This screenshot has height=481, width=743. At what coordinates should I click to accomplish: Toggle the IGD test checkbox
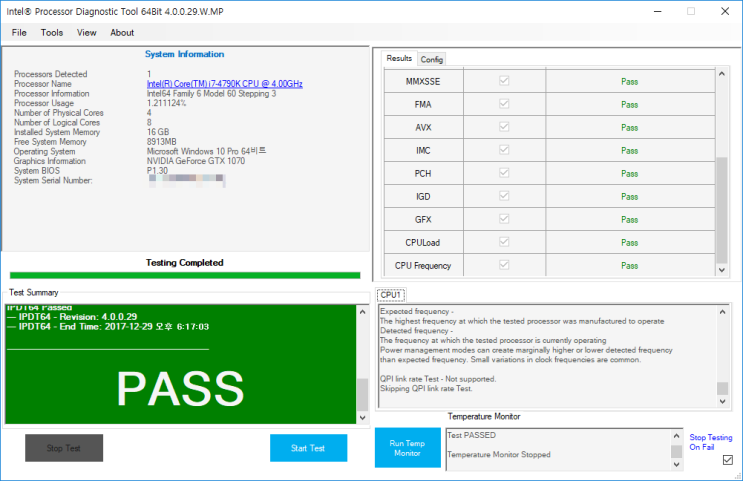pos(504,196)
